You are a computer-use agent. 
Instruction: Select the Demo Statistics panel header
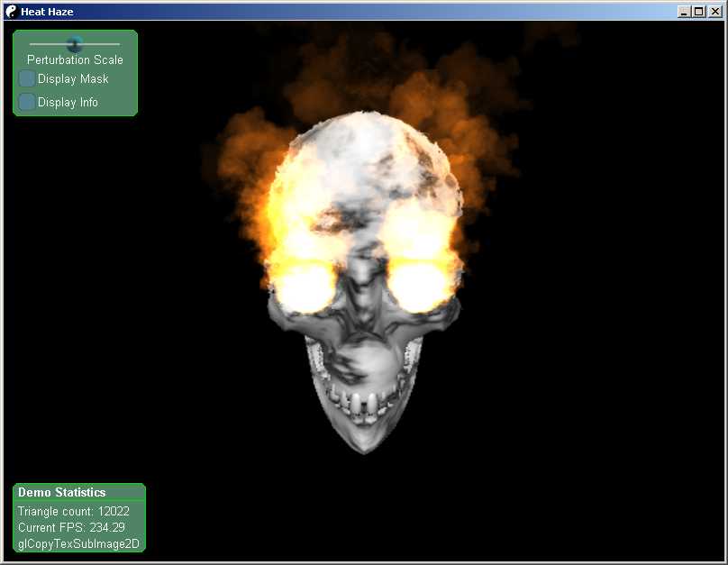(x=62, y=493)
